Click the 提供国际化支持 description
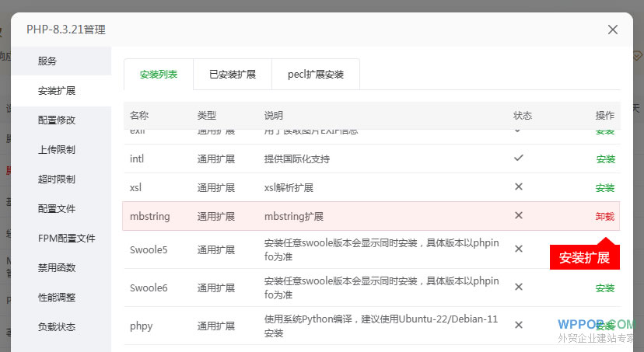This screenshot has height=352, width=644. click(x=297, y=159)
